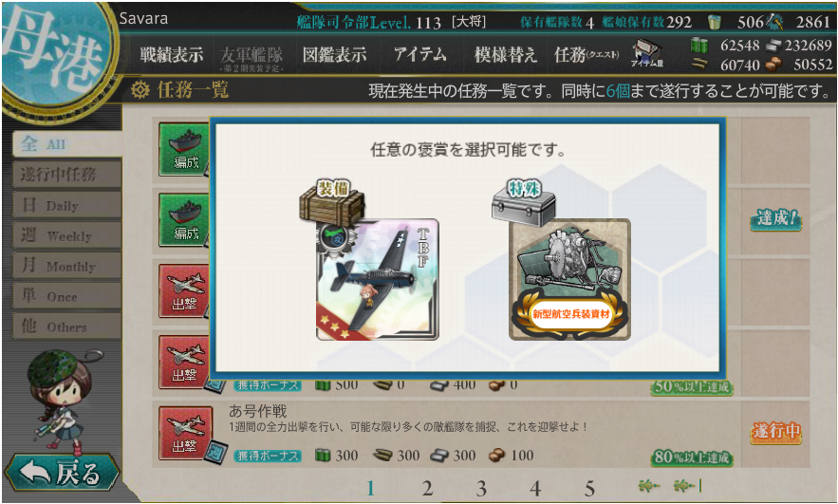Claim the 達成! completed quest
Image resolution: width=838 pixels, height=504 pixels.
tap(776, 219)
